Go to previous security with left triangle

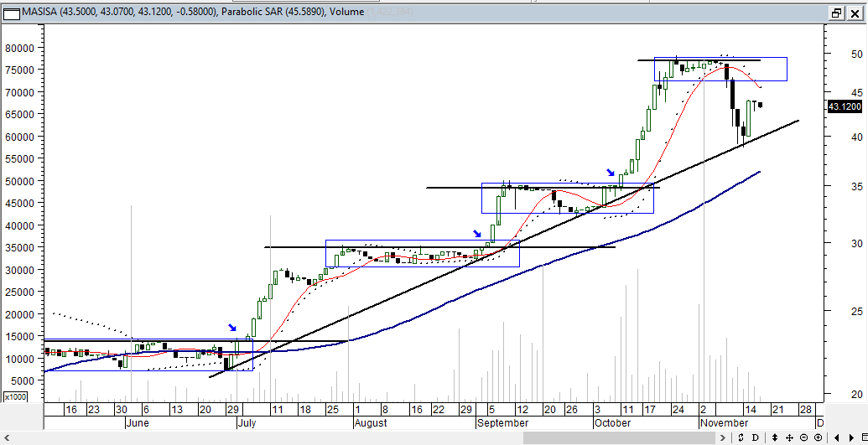[836, 437]
